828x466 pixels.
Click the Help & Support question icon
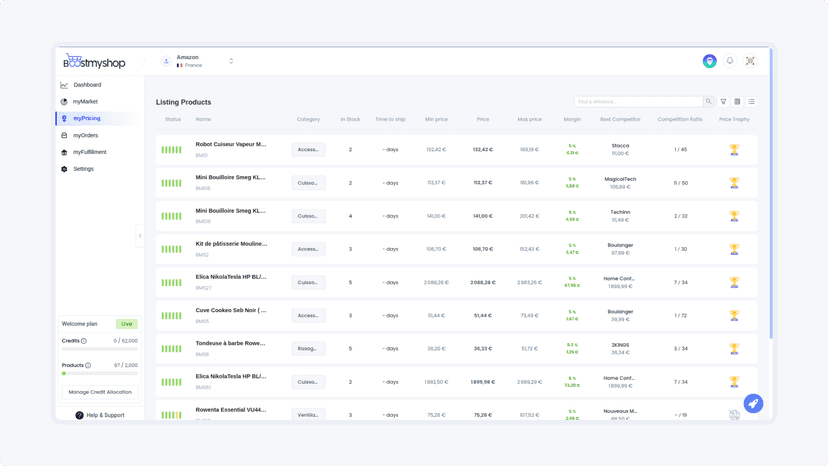tap(79, 415)
